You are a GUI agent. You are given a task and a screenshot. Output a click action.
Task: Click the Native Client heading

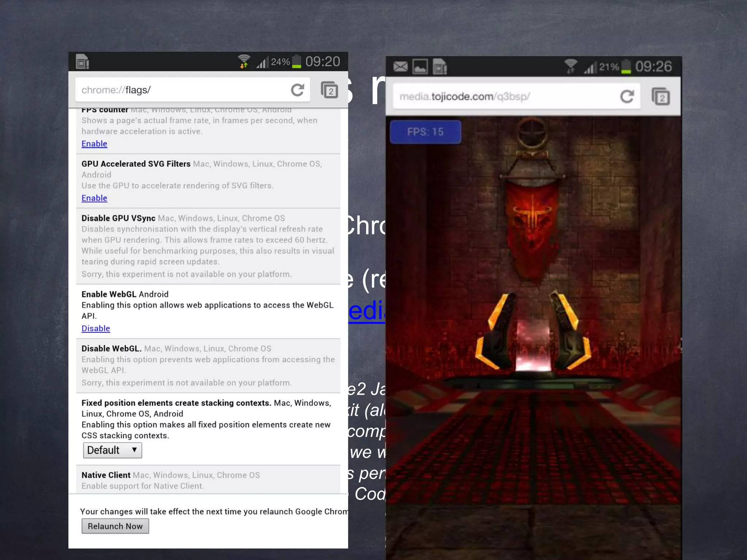coord(106,475)
